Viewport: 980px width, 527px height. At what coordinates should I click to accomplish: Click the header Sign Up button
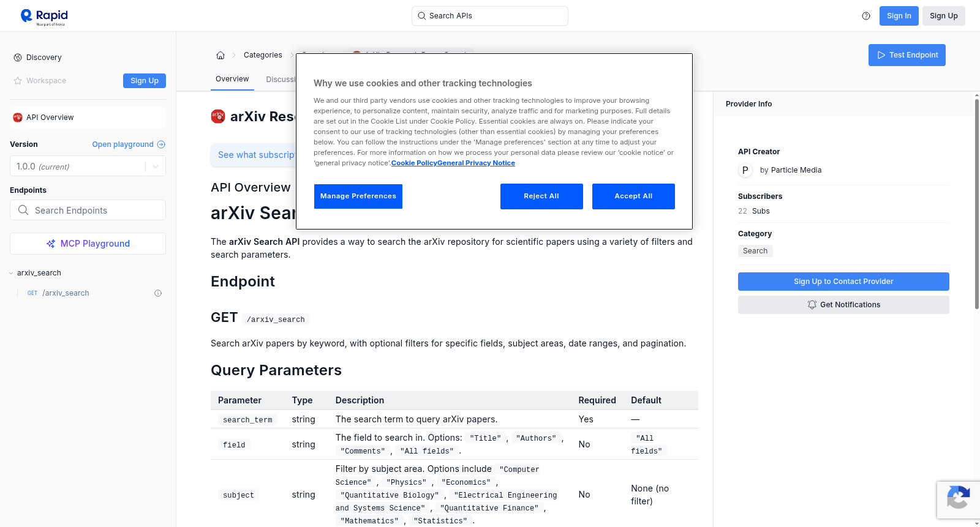coord(944,16)
